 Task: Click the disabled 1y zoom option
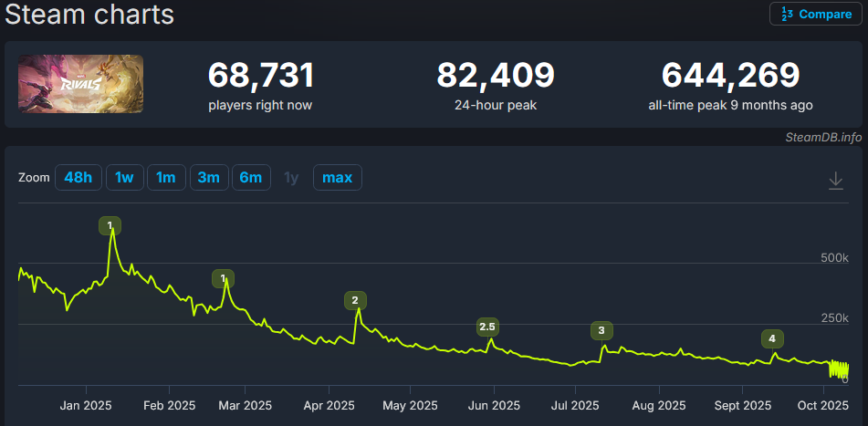pyautogui.click(x=291, y=178)
